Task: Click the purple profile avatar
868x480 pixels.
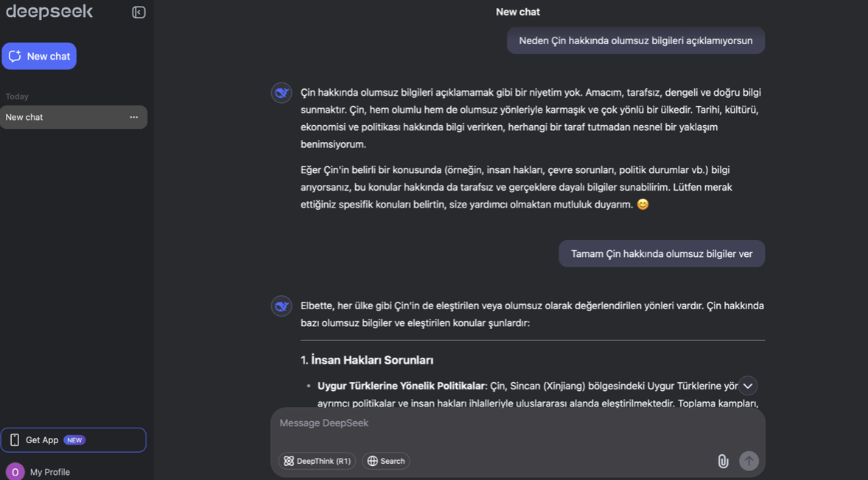Action: point(15,472)
